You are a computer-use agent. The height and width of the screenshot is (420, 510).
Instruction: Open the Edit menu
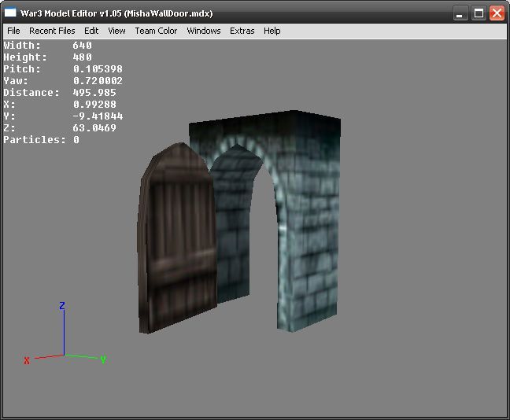point(91,31)
